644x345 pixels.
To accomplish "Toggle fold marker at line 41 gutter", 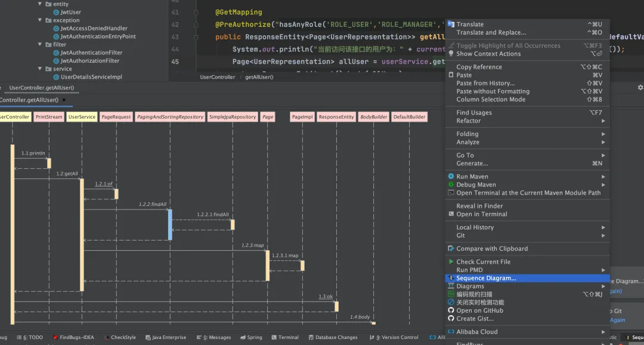I will pyautogui.click(x=195, y=13).
